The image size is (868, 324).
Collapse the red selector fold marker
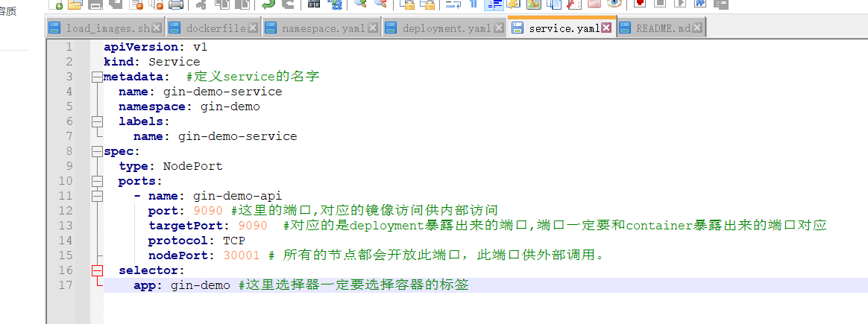(x=98, y=270)
